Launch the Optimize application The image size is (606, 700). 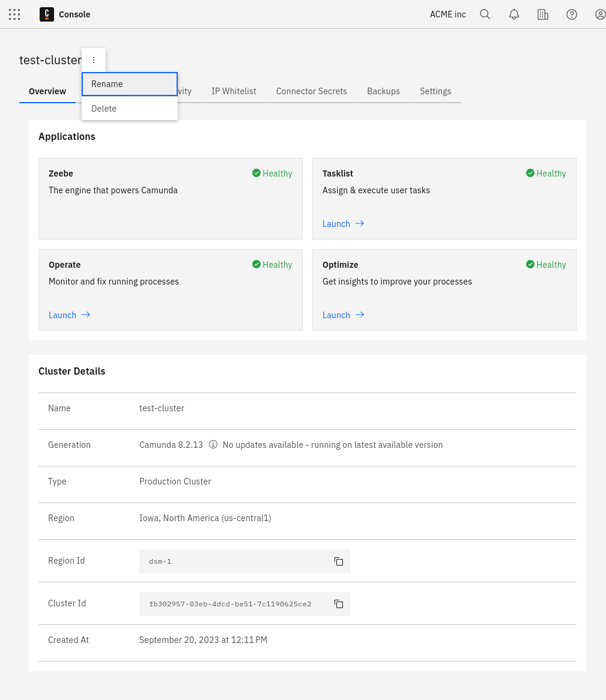tap(344, 315)
